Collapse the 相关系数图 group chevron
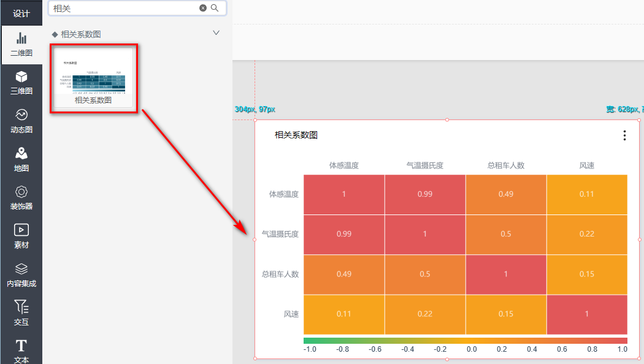The height and width of the screenshot is (364, 644). point(216,33)
